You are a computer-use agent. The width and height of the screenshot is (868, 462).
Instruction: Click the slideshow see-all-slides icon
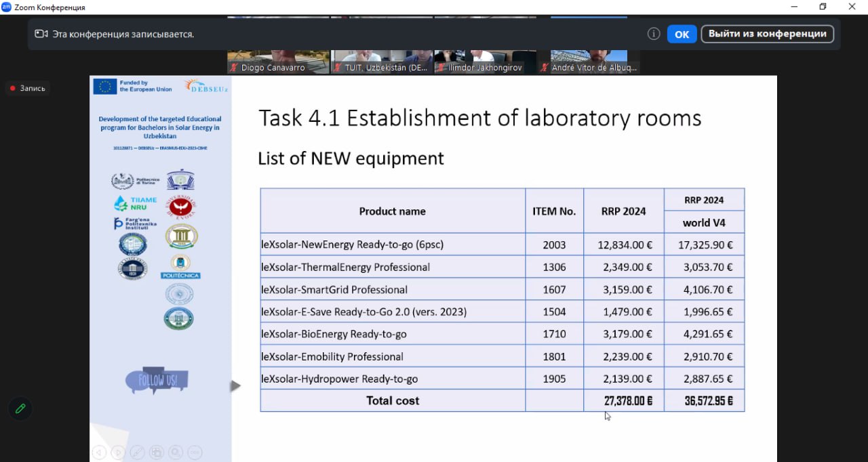157,452
